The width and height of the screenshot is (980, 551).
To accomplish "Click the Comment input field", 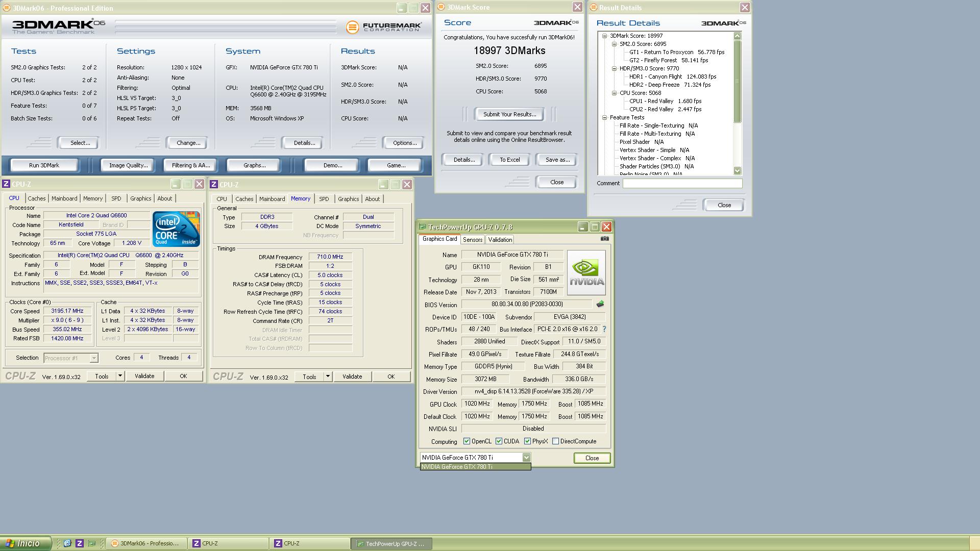I will 682,183.
